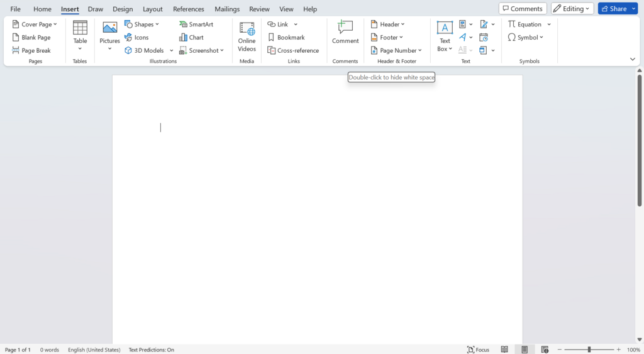Insert a Text Box

point(445,36)
